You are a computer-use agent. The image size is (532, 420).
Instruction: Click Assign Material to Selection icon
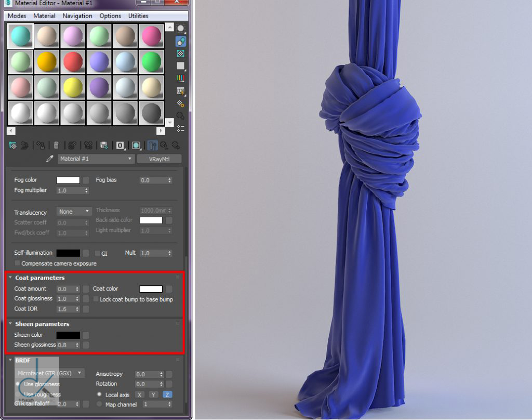(x=41, y=146)
